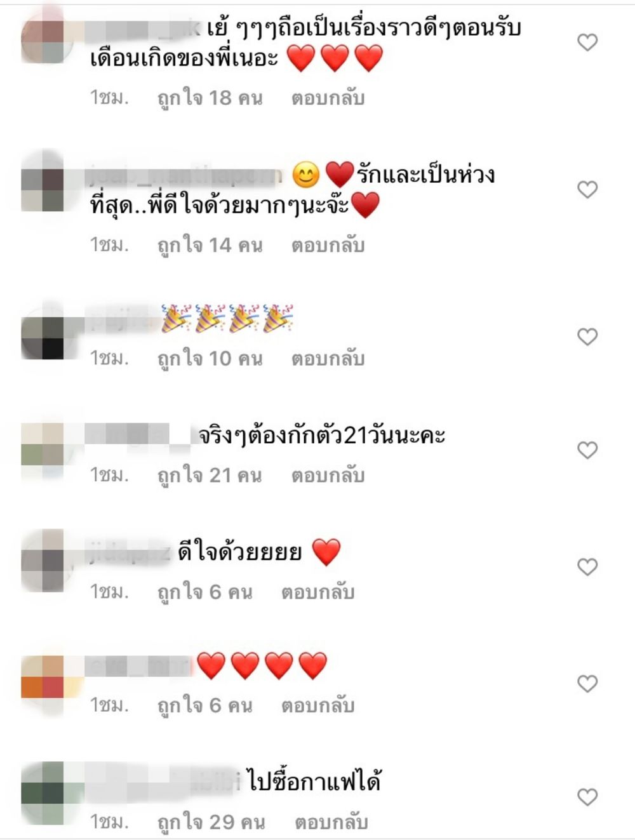
Task: Reply to the comment with 18 likes
Action: (x=328, y=98)
